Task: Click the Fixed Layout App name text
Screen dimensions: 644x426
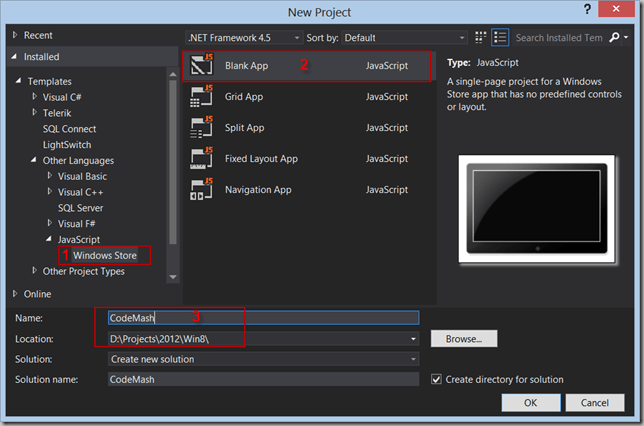Action: 261,159
